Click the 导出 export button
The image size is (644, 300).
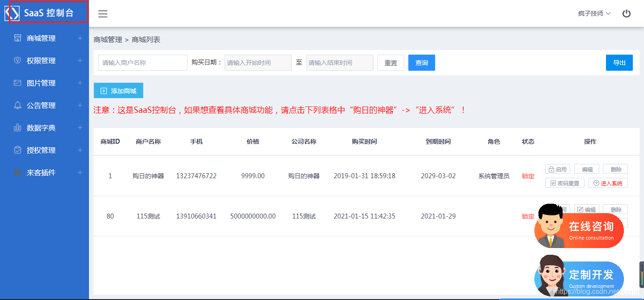click(x=619, y=62)
